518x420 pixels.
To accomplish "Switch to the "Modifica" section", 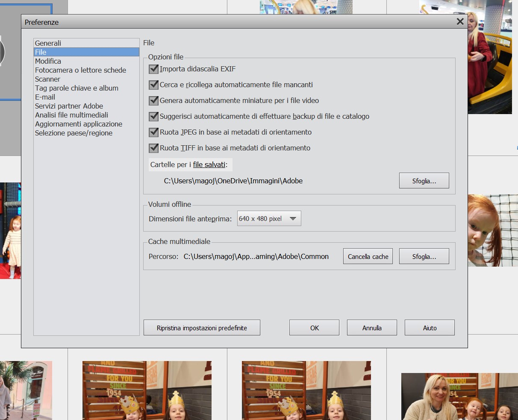I will 48,61.
